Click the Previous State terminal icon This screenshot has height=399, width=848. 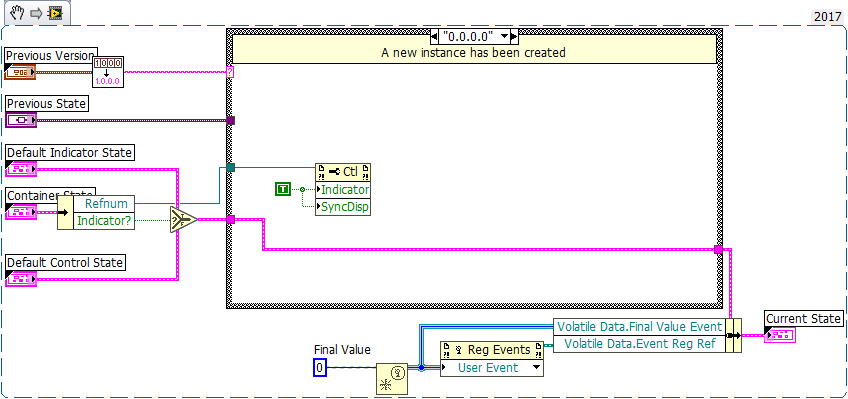coord(21,120)
